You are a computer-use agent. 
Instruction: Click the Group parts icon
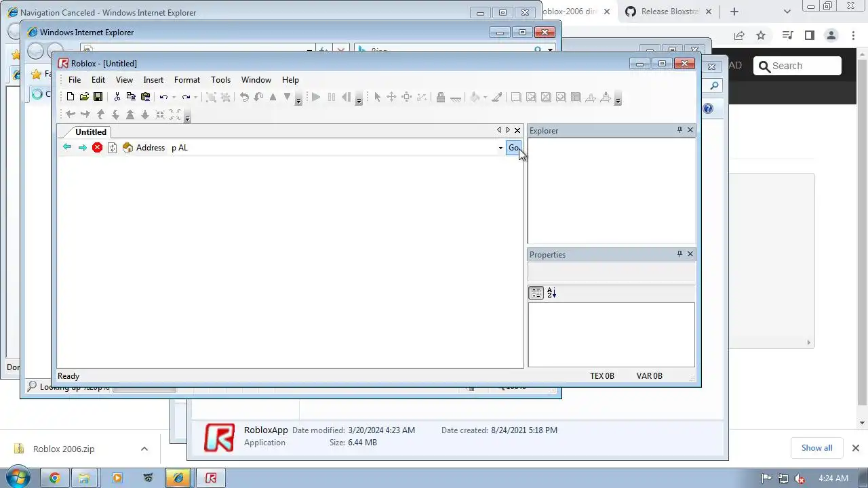(x=211, y=97)
